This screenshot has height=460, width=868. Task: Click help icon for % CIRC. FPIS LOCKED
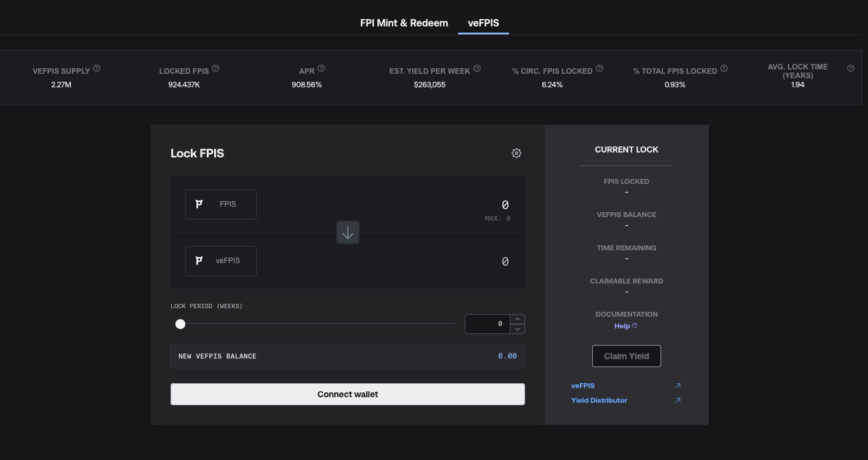click(x=600, y=69)
